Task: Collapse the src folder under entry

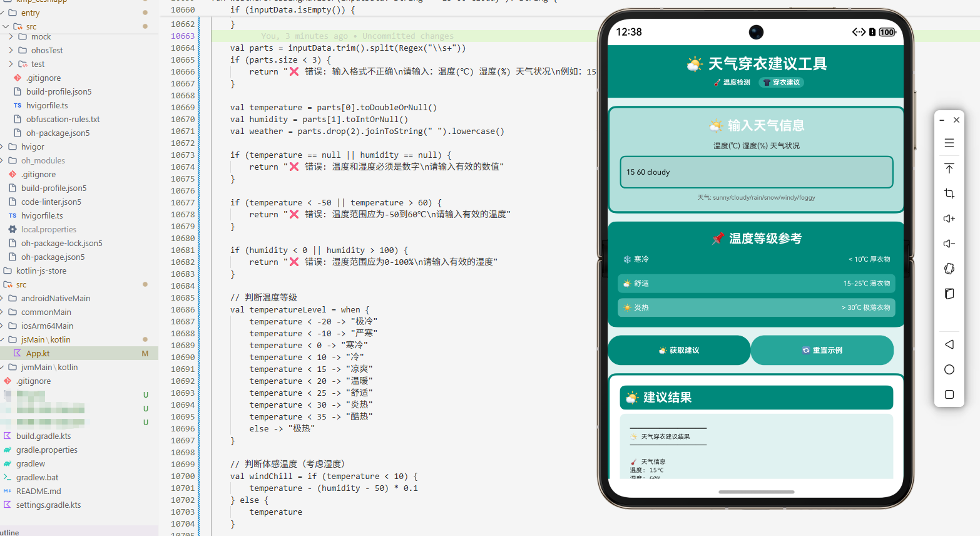Action: click(x=6, y=26)
